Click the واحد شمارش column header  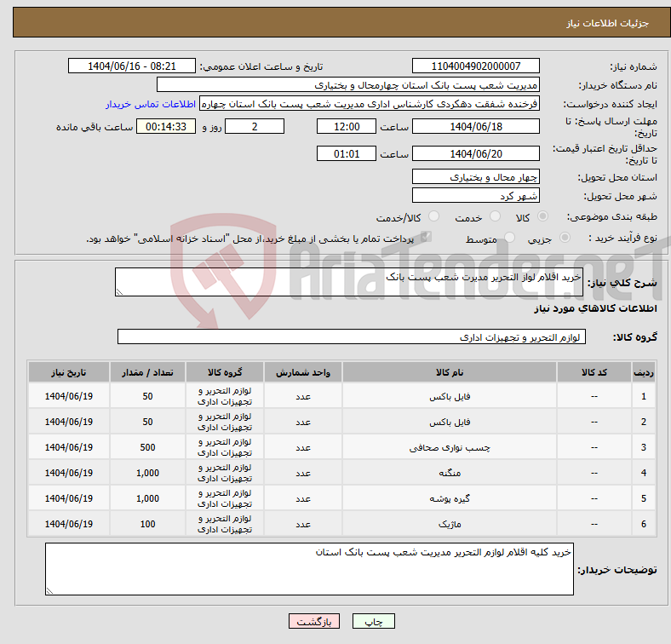(x=303, y=372)
